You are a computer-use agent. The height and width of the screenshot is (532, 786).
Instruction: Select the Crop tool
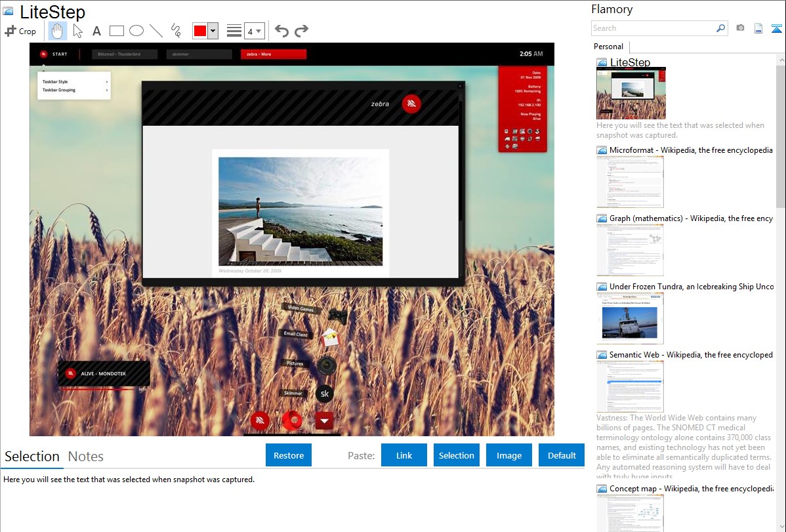coord(20,31)
